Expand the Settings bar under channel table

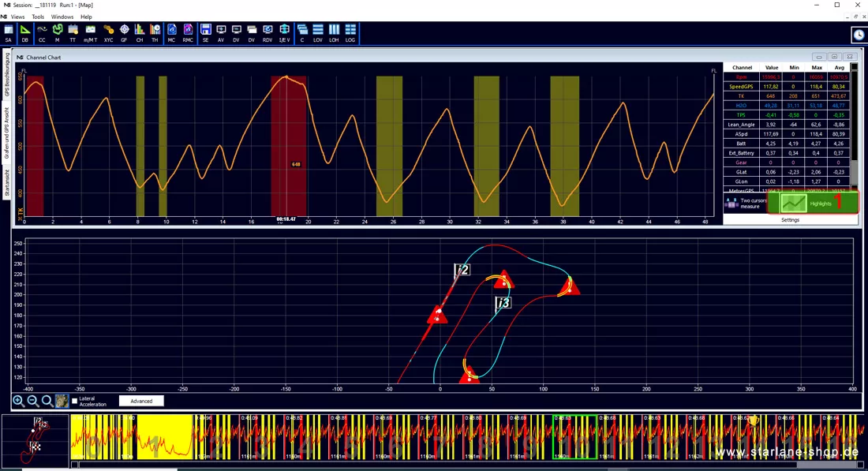790,220
